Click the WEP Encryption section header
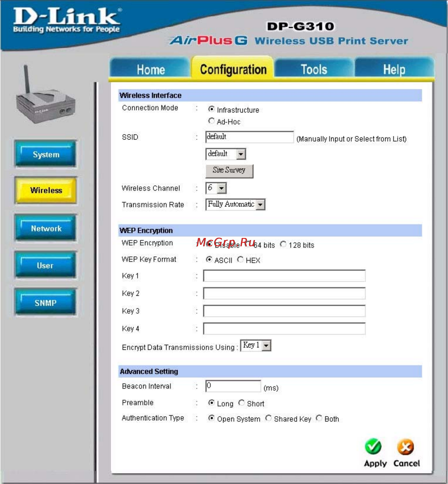The width and height of the screenshot is (448, 484). [270, 230]
